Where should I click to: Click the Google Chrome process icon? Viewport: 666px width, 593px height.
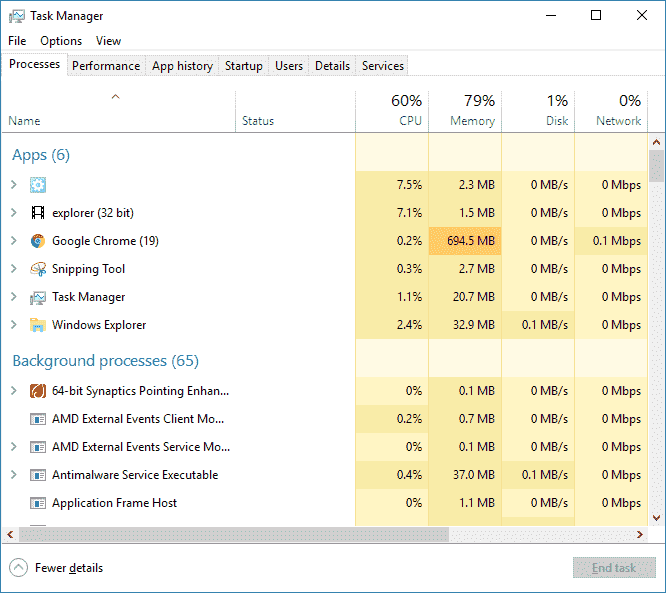(38, 241)
